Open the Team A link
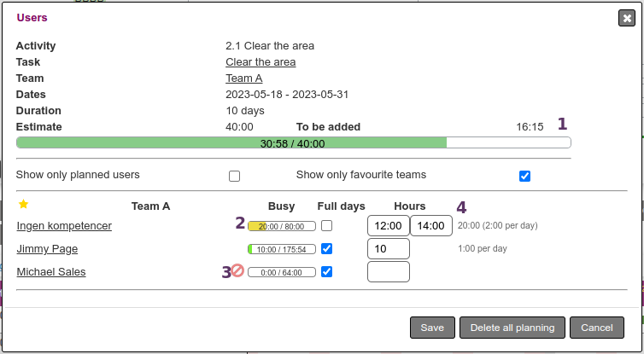 [243, 78]
